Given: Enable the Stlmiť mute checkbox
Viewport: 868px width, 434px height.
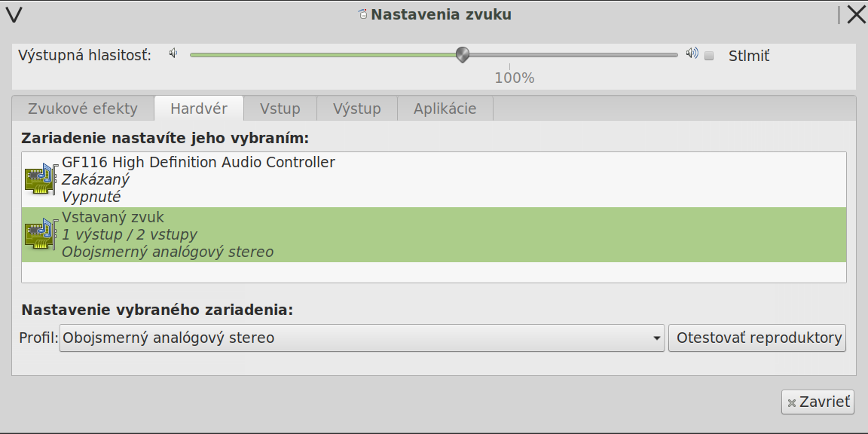Looking at the screenshot, I should [709, 56].
